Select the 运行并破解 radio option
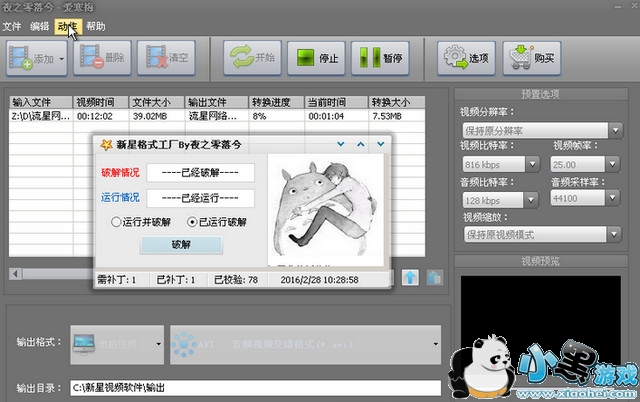This screenshot has width=640, height=402. coord(140,222)
